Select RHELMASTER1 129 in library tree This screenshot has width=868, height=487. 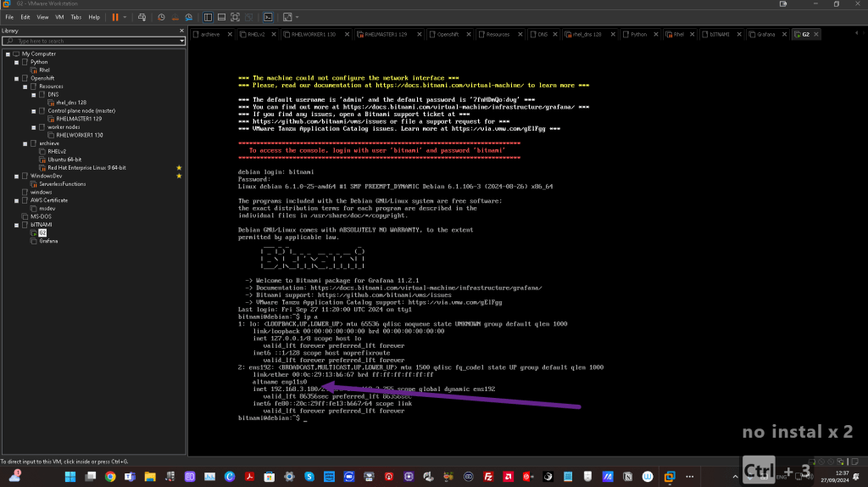pos(79,119)
